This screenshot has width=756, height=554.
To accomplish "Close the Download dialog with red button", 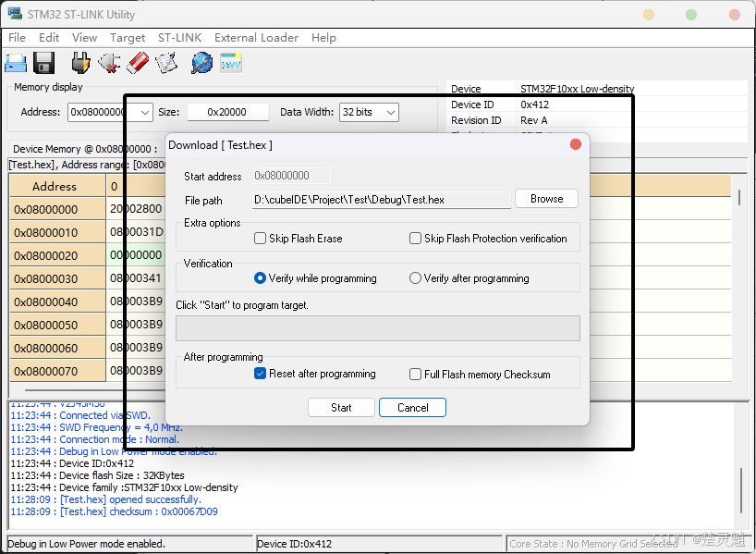I will pos(575,144).
